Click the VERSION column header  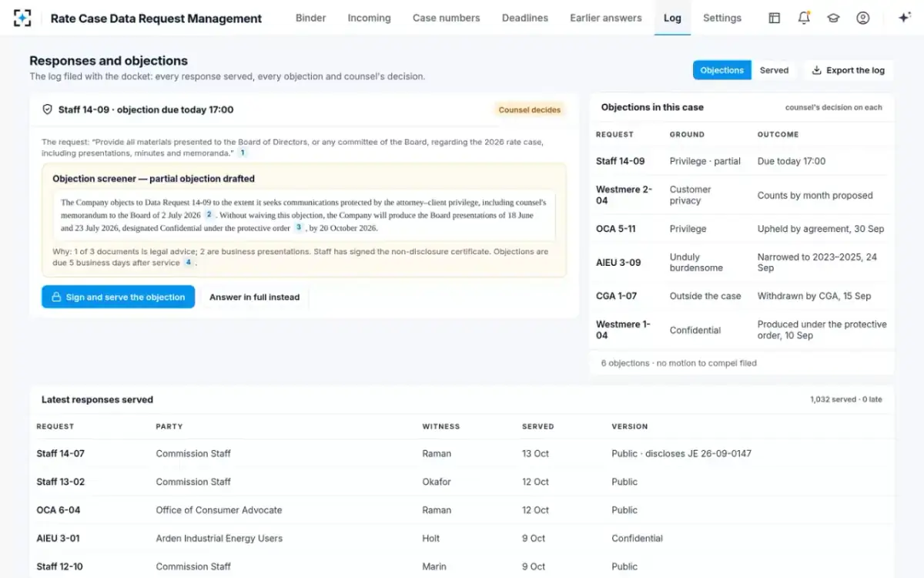pyautogui.click(x=630, y=426)
